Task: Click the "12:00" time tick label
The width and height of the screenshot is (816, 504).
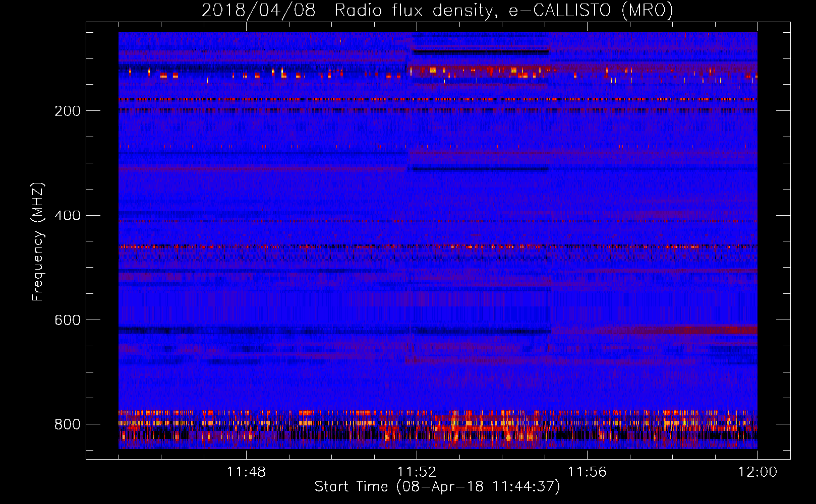Action: [757, 472]
